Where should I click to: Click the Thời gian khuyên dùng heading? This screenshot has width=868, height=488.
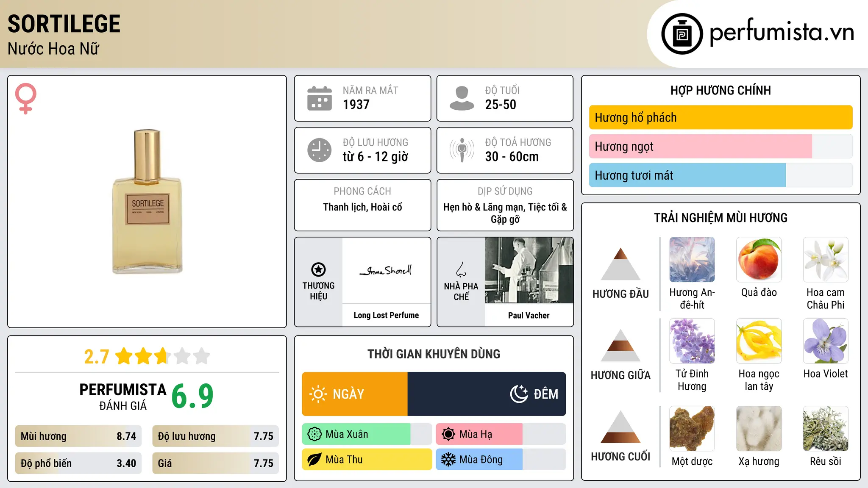(434, 354)
